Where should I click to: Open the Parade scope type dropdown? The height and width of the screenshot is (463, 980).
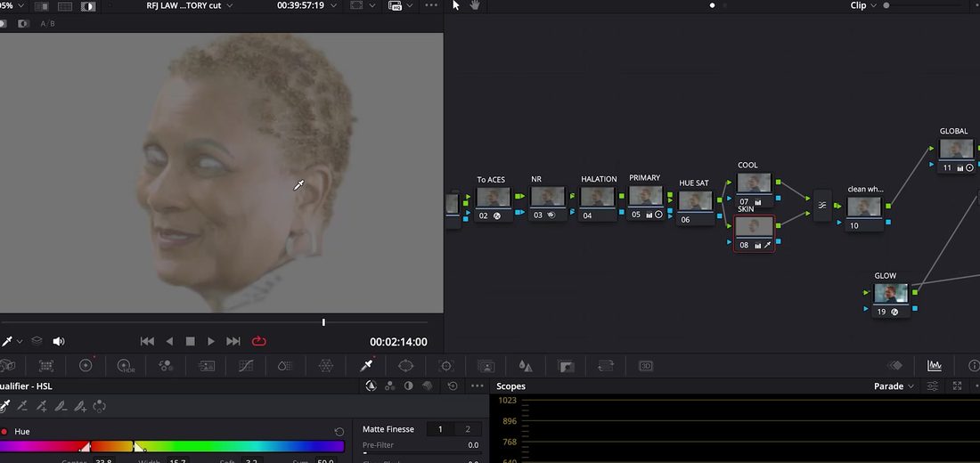(894, 386)
